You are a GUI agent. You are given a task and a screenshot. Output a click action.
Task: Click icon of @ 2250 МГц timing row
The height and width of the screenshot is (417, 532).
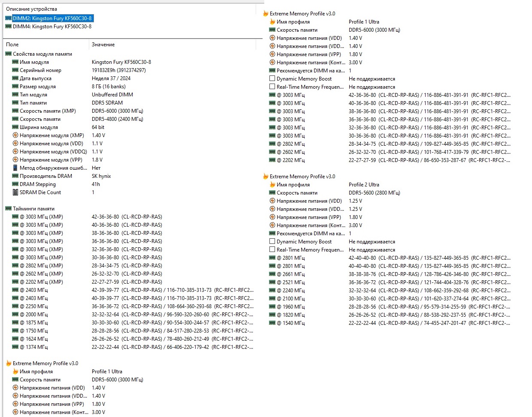(15, 306)
